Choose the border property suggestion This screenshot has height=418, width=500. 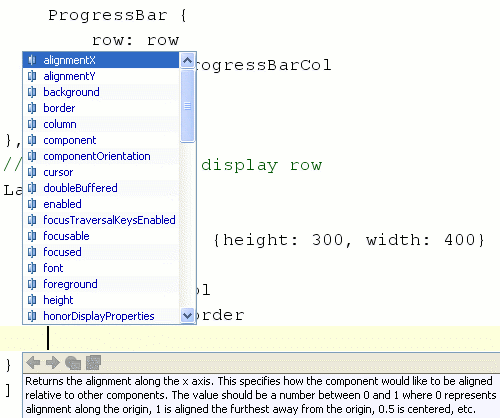pyautogui.click(x=101, y=108)
